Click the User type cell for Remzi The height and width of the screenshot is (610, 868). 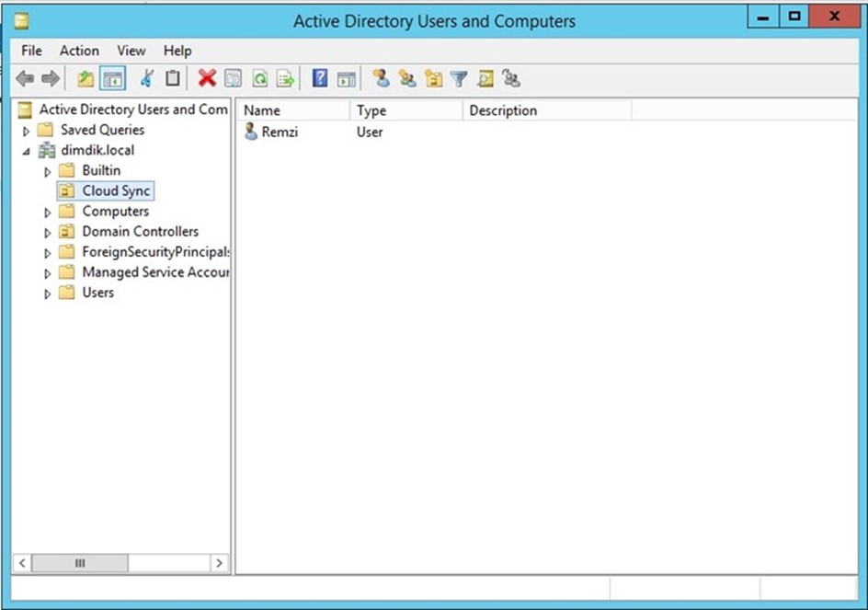[x=370, y=132]
